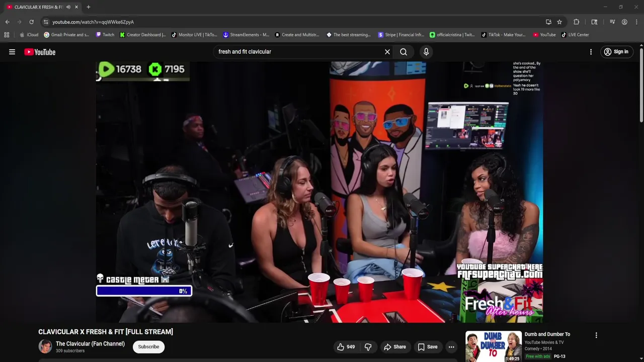Image resolution: width=644 pixels, height=362 pixels.
Task: Open Dumb and Dumber To title link
Action: [547, 334]
